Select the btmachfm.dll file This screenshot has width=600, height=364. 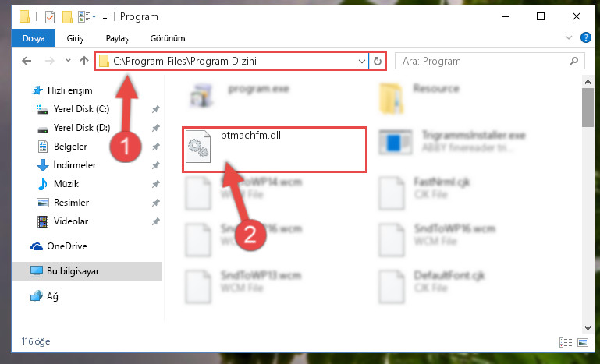[274, 150]
